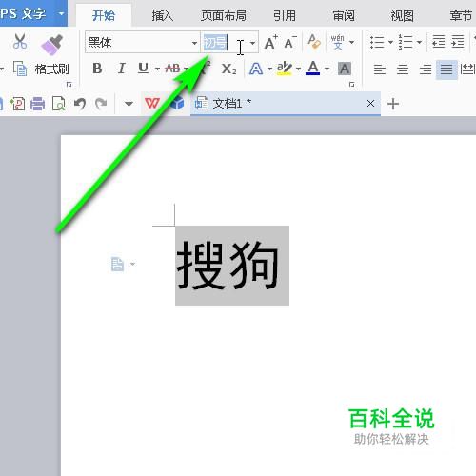Toggle character shading gray A icon

[x=345, y=69]
